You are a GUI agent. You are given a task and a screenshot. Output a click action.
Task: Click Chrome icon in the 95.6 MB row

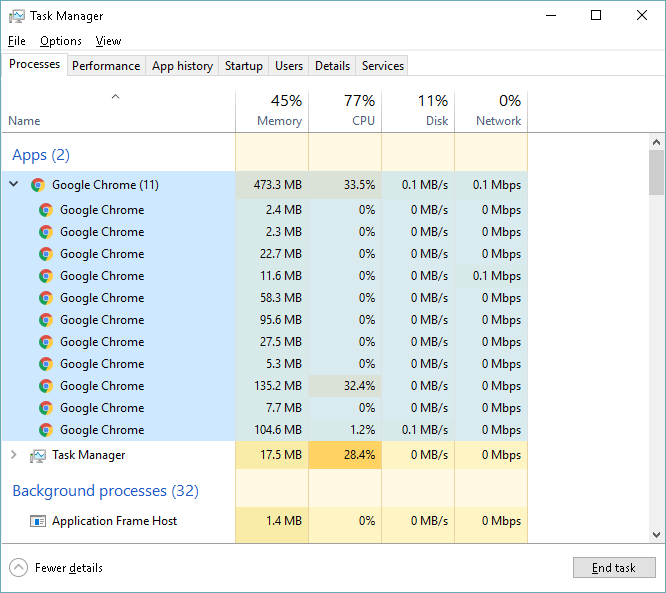(46, 320)
